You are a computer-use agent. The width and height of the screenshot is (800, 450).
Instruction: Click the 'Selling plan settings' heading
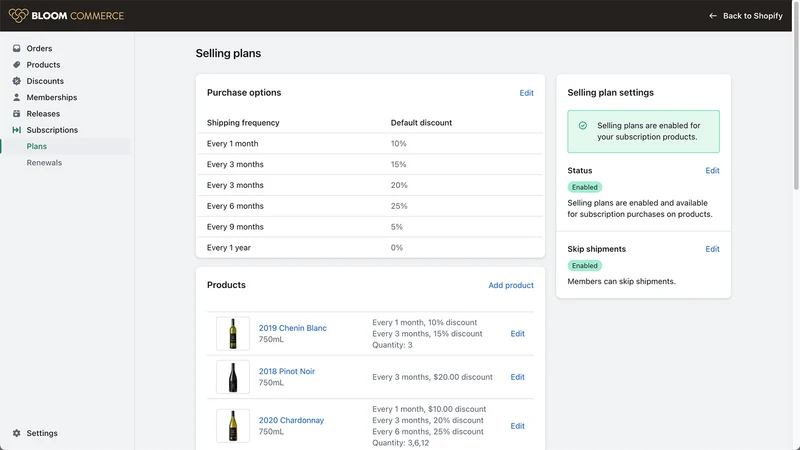[610, 93]
